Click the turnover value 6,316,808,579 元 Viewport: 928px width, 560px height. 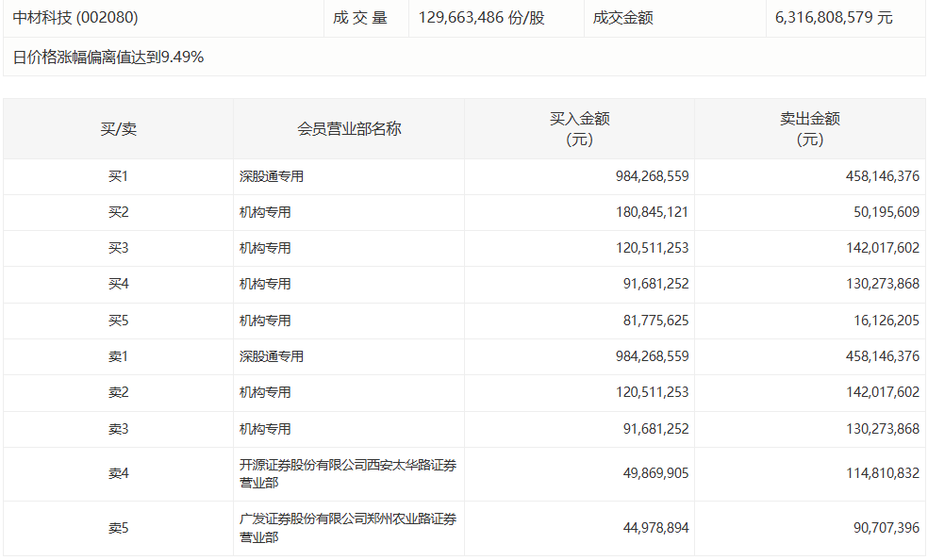(x=833, y=18)
